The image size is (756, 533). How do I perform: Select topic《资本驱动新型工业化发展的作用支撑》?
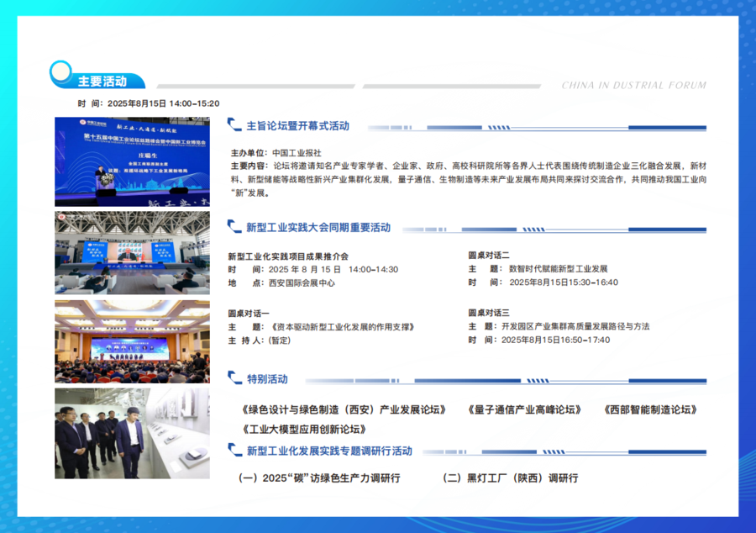[341, 327]
